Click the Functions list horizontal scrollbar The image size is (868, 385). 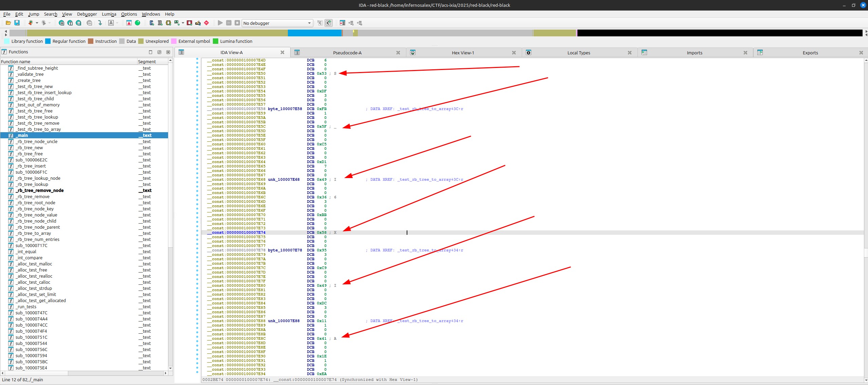click(84, 373)
